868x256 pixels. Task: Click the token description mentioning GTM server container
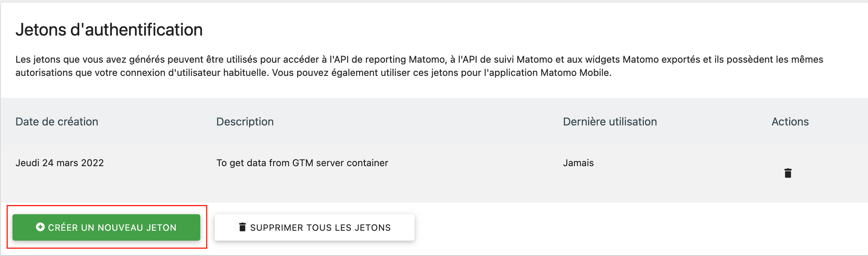tap(302, 163)
